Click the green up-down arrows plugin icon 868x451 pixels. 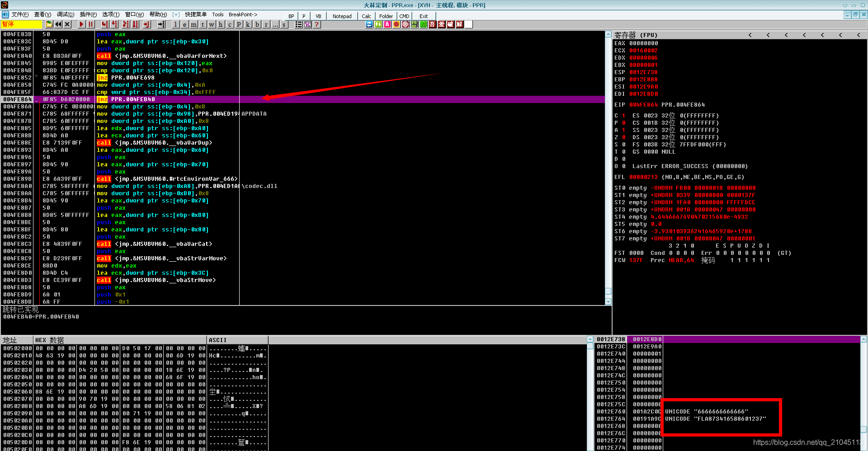[x=378, y=24]
